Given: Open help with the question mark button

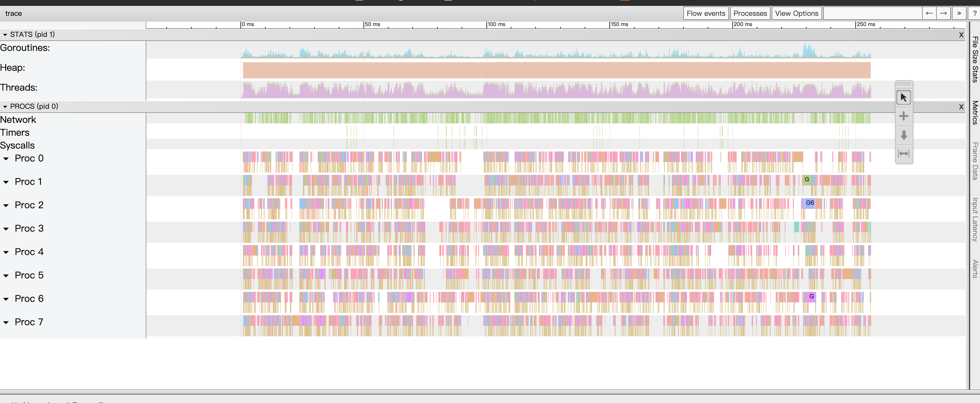Looking at the screenshot, I should [x=975, y=13].
